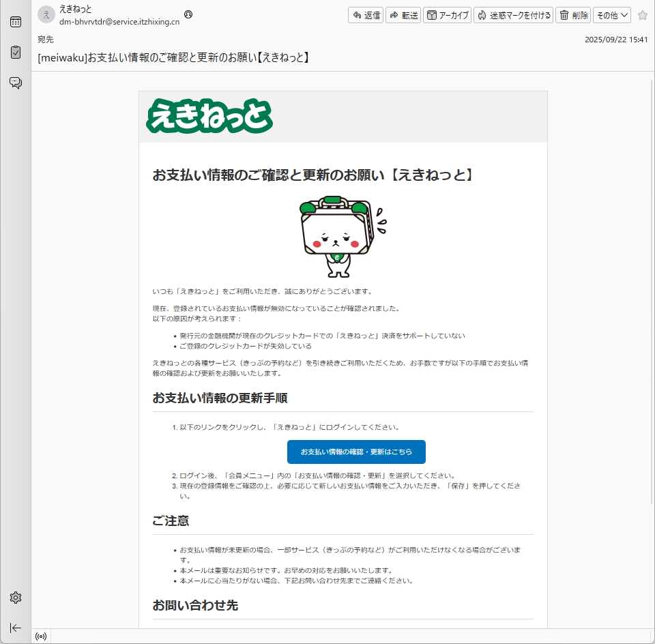Click the suitcase mascot image
The height and width of the screenshot is (644, 655).
click(339, 237)
